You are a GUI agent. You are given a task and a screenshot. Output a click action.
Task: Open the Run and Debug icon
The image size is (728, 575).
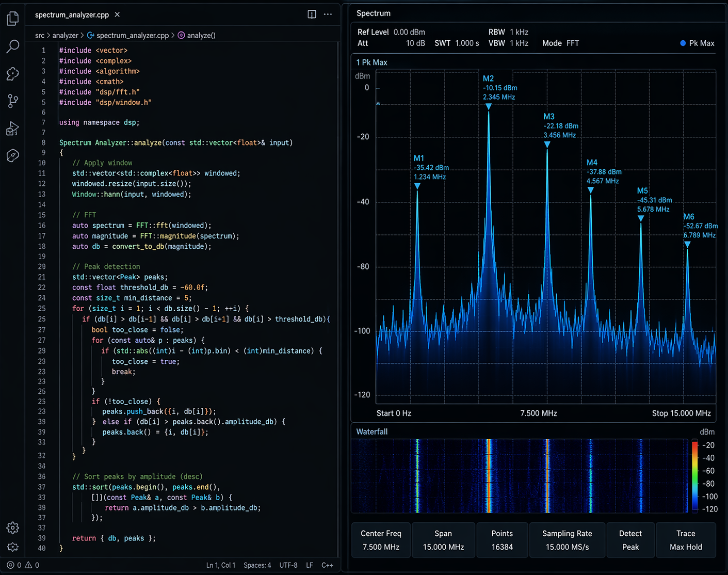click(13, 128)
